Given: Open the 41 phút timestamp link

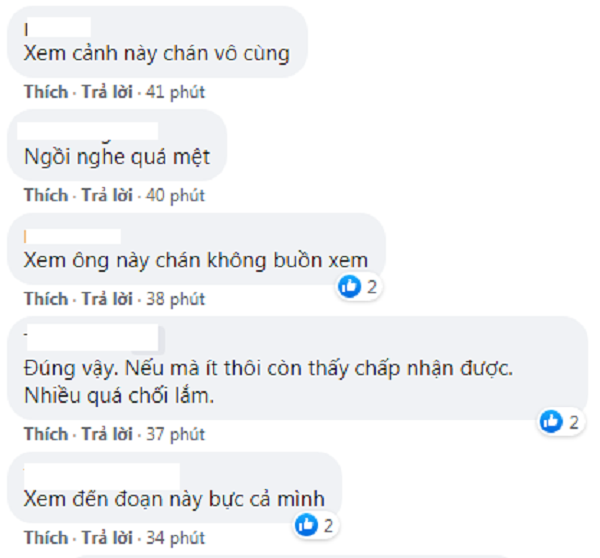Looking at the screenshot, I should pyautogui.click(x=177, y=92).
